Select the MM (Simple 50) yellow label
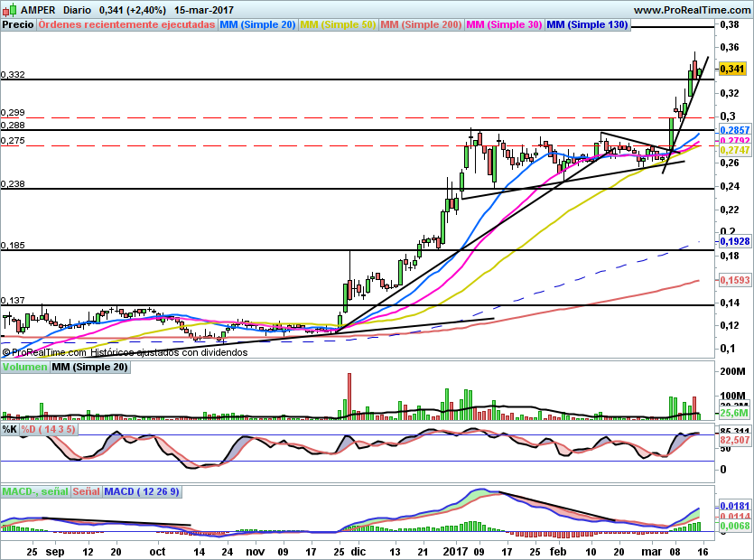The height and width of the screenshot is (560, 754). click(x=338, y=24)
